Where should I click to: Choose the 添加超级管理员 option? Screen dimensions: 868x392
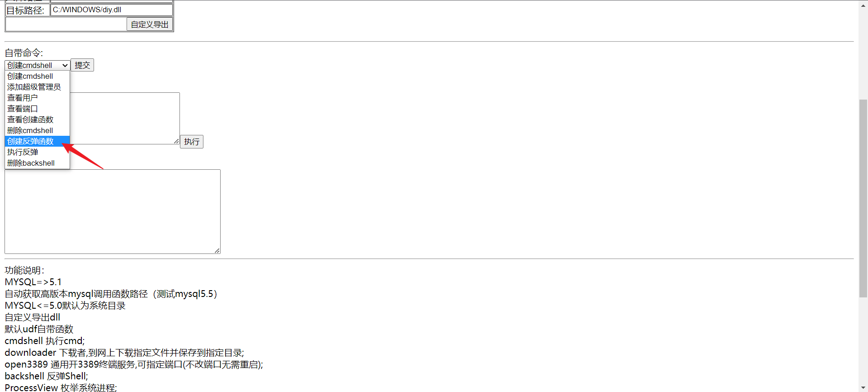pyautogui.click(x=34, y=87)
